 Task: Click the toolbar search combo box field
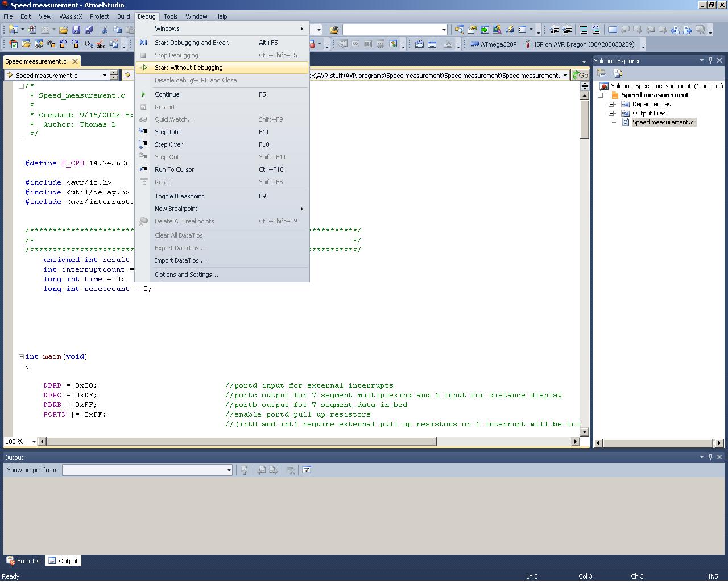pyautogui.click(x=395, y=30)
